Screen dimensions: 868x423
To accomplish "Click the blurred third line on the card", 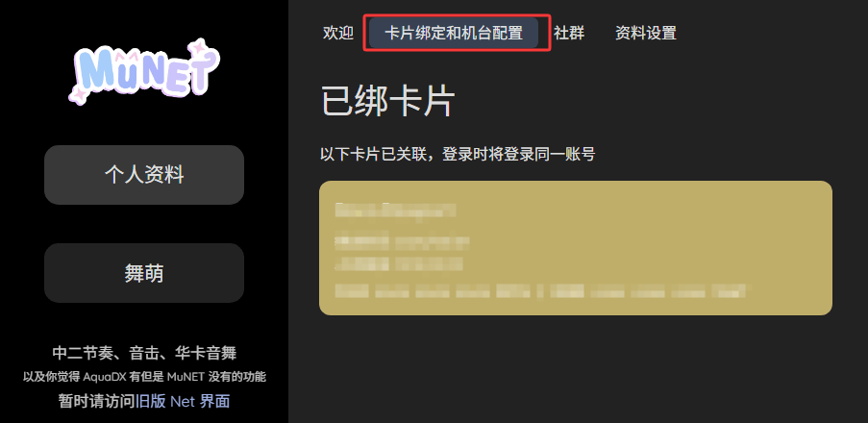I will point(399,263).
